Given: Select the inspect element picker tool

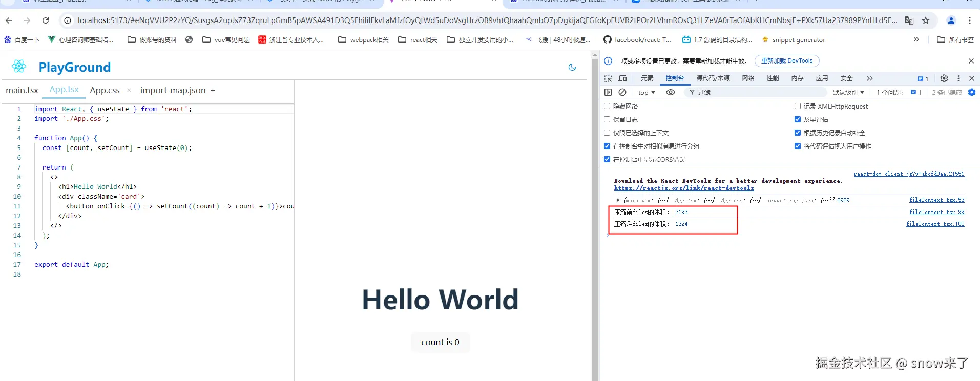Looking at the screenshot, I should [608, 78].
